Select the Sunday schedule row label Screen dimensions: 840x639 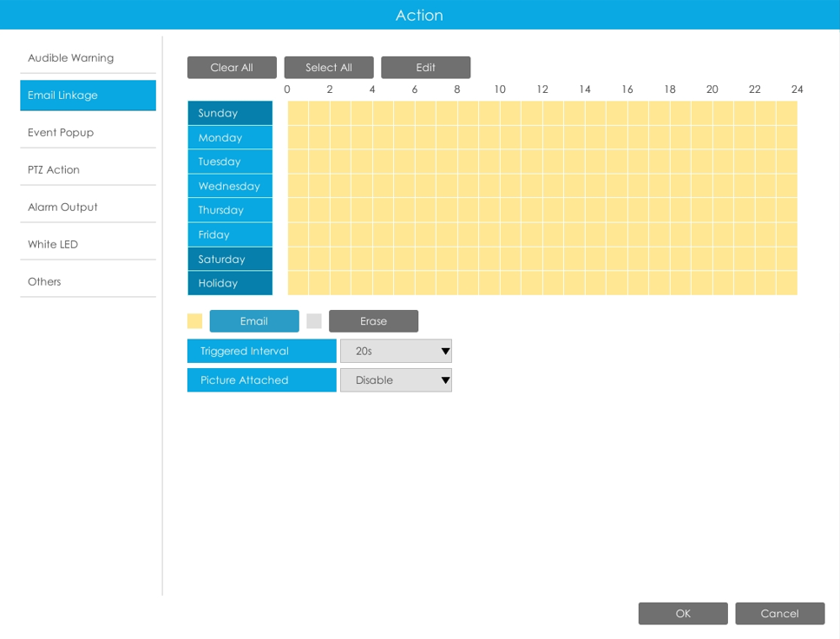pyautogui.click(x=230, y=113)
